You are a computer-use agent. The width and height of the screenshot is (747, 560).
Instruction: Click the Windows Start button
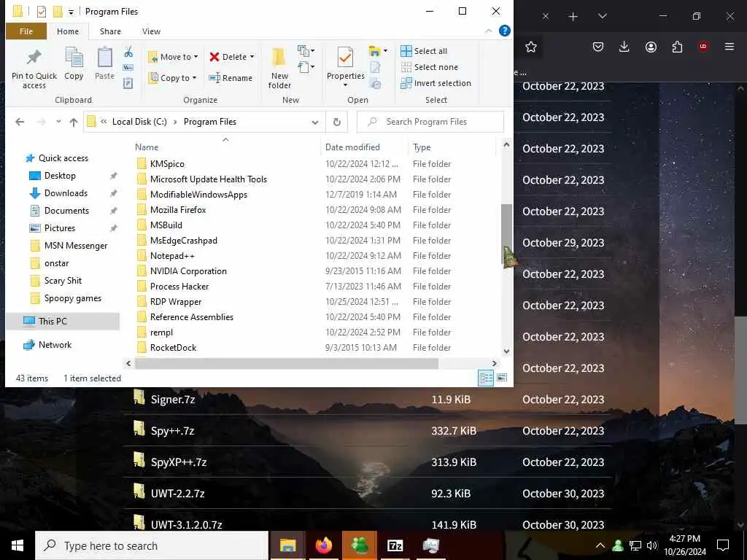(x=18, y=545)
